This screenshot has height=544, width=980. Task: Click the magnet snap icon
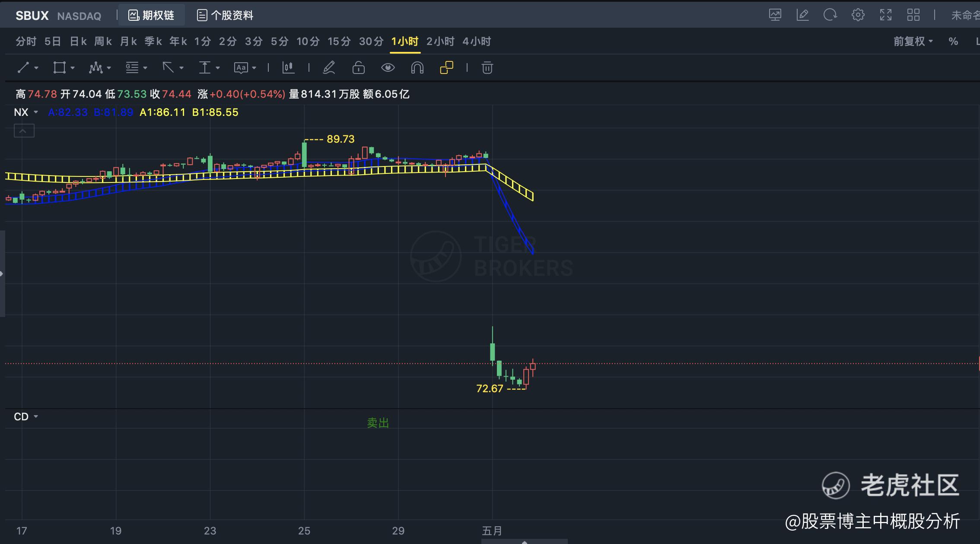coord(417,68)
